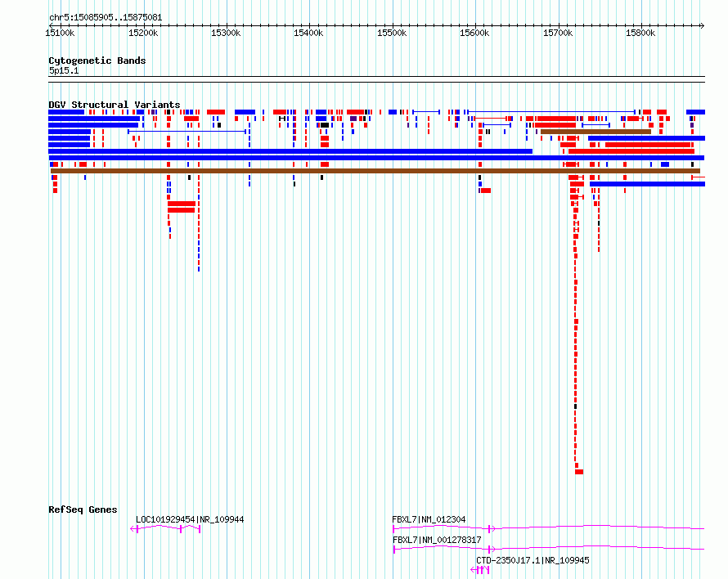
Task: Click the FBXL7|NM_012304 transcript label
Action: [429, 519]
